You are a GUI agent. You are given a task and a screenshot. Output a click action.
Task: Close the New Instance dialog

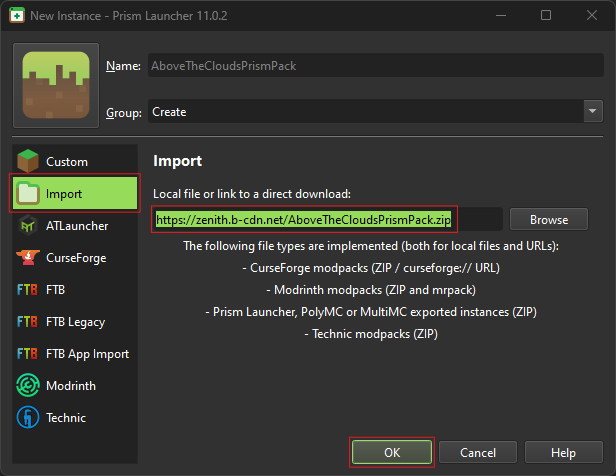pyautogui.click(x=592, y=15)
